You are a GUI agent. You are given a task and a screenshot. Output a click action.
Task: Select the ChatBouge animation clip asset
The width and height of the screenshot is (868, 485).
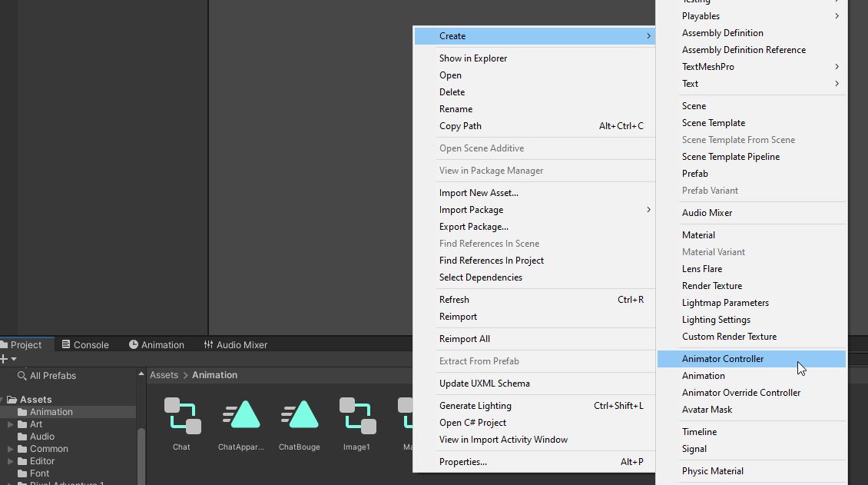[x=299, y=416]
